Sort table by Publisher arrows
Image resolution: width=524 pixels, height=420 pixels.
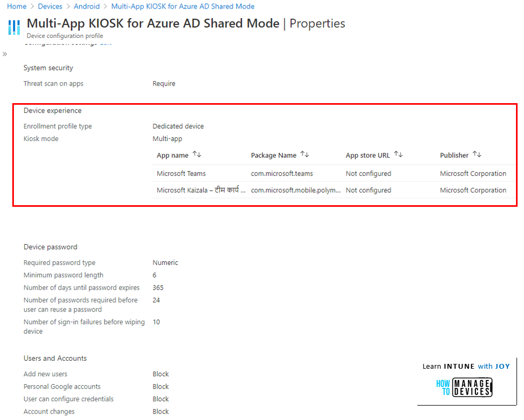pyautogui.click(x=477, y=154)
